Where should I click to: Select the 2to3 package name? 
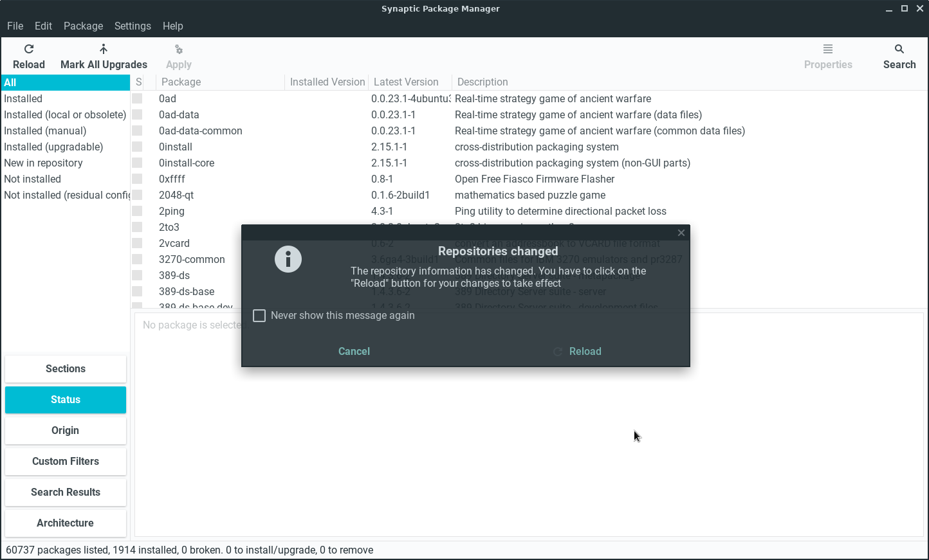pyautogui.click(x=169, y=227)
